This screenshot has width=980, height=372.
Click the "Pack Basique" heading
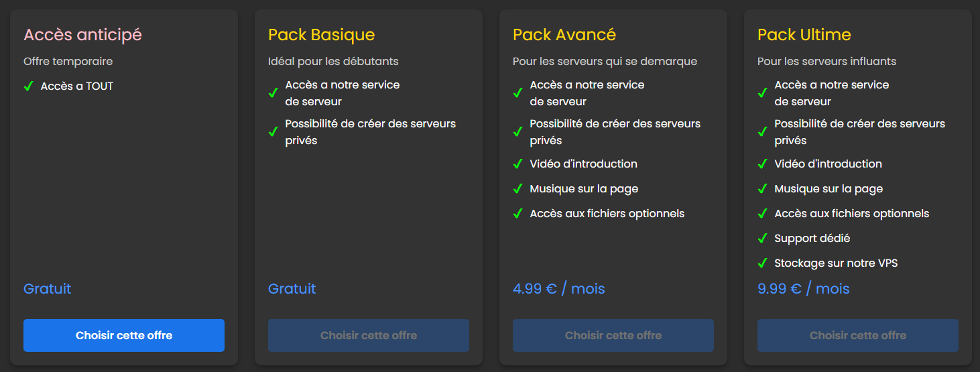[x=321, y=35]
